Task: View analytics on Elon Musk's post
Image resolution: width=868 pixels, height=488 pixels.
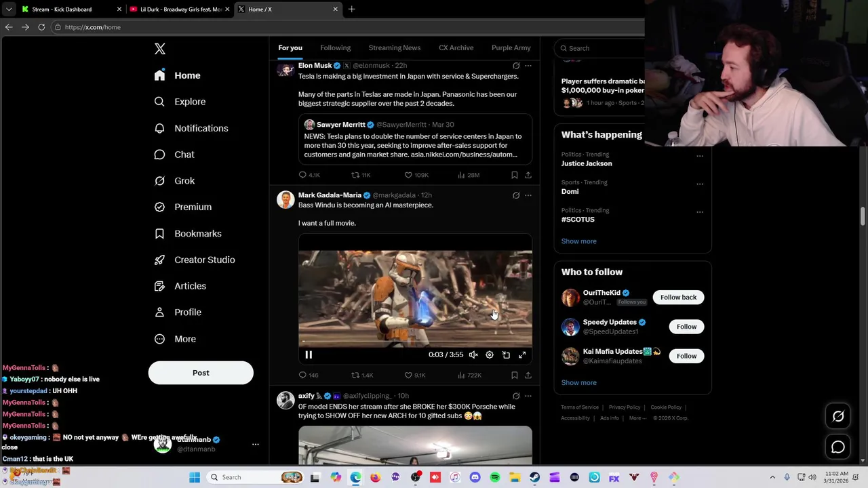Action: pyautogui.click(x=469, y=175)
